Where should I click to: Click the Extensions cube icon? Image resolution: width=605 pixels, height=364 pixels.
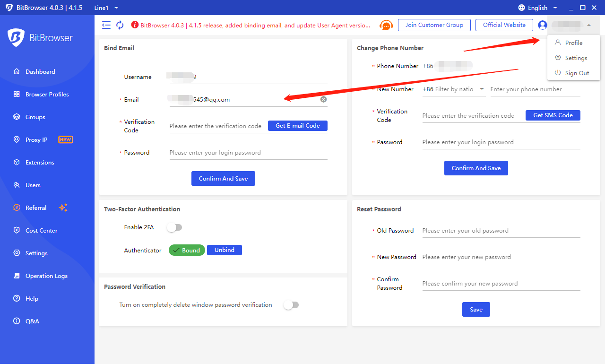coord(17,163)
